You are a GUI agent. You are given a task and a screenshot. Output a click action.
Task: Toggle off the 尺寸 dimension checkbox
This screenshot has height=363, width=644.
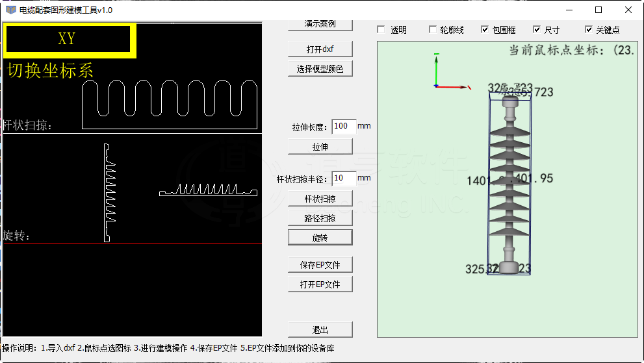pyautogui.click(x=537, y=30)
